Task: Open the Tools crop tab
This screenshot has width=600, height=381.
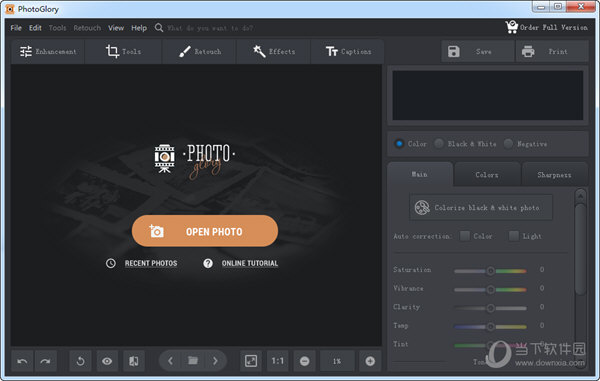Action: point(123,51)
